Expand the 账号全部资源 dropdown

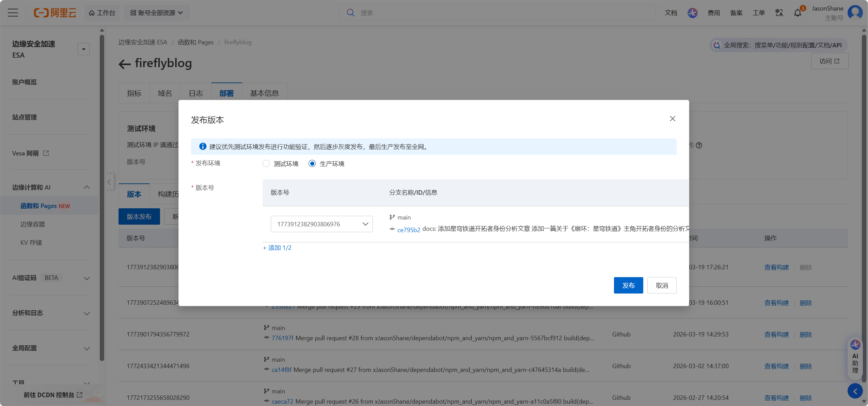(x=157, y=13)
